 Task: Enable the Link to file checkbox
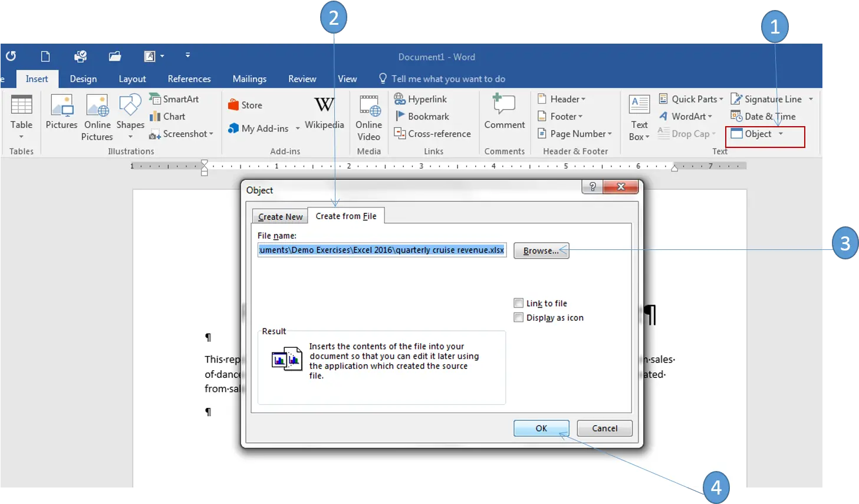pyautogui.click(x=519, y=303)
